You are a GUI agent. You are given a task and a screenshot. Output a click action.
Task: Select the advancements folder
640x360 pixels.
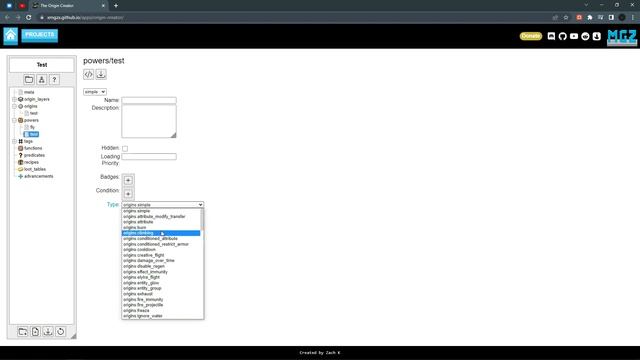tap(38, 176)
